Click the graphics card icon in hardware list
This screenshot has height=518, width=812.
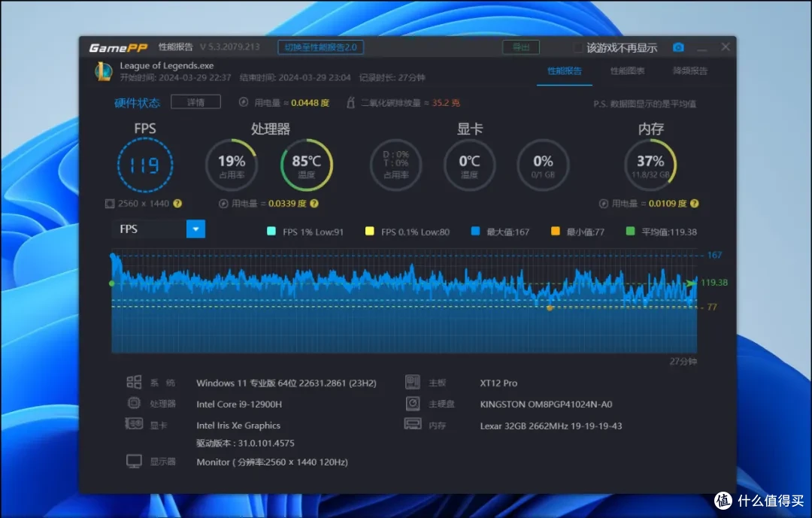pyautogui.click(x=134, y=424)
